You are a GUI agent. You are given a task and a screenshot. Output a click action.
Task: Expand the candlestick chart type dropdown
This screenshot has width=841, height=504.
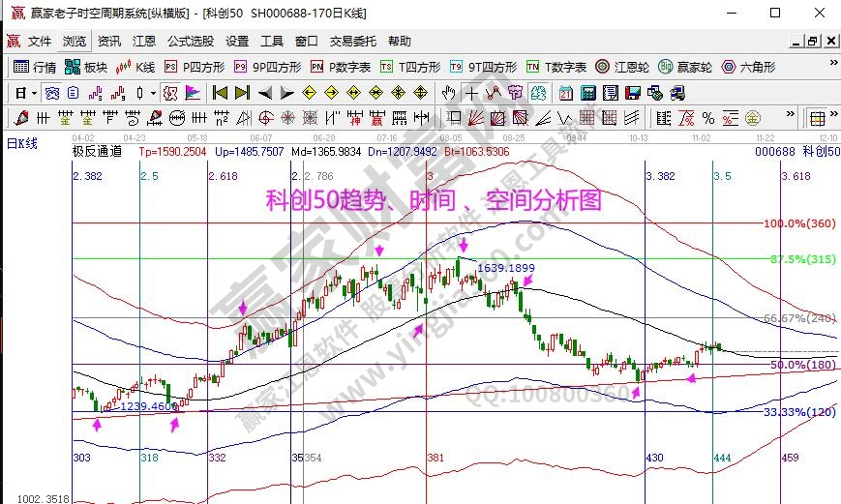click(x=154, y=94)
